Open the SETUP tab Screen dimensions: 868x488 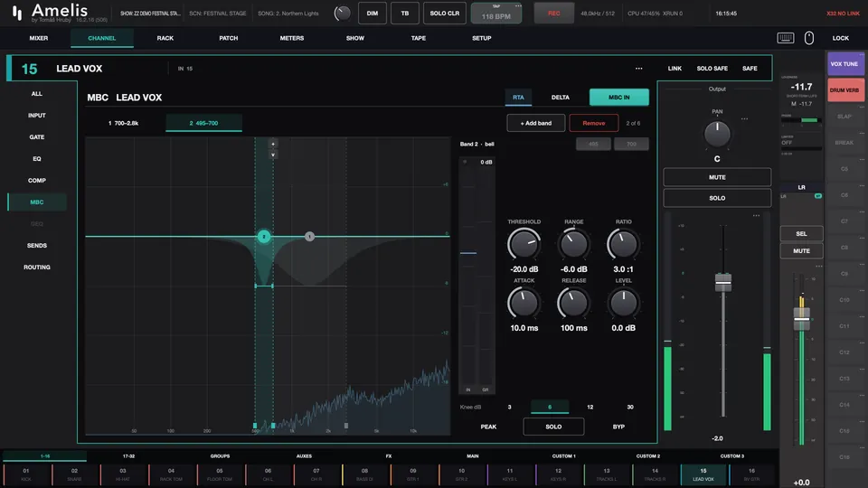point(482,38)
